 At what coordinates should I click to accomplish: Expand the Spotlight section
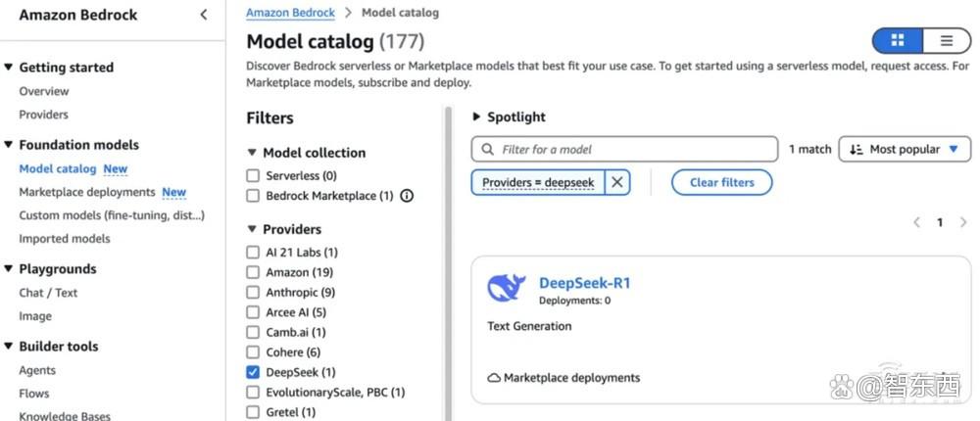click(477, 117)
